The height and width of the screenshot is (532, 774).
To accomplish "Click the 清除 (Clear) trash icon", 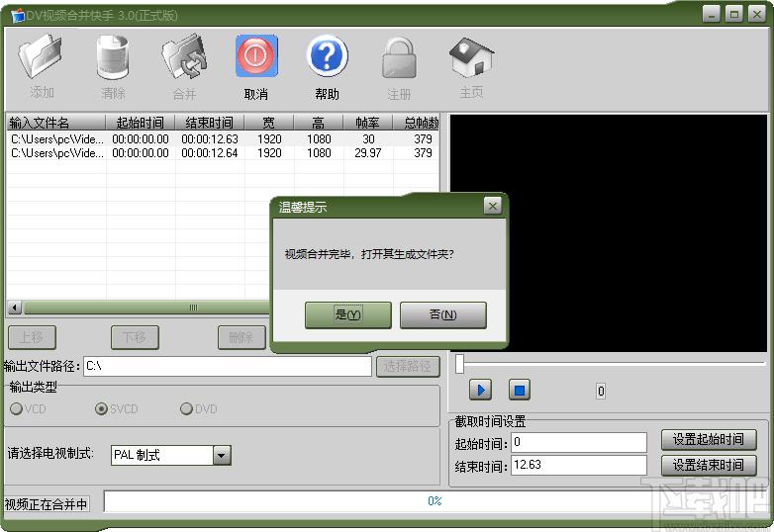I will 113,56.
